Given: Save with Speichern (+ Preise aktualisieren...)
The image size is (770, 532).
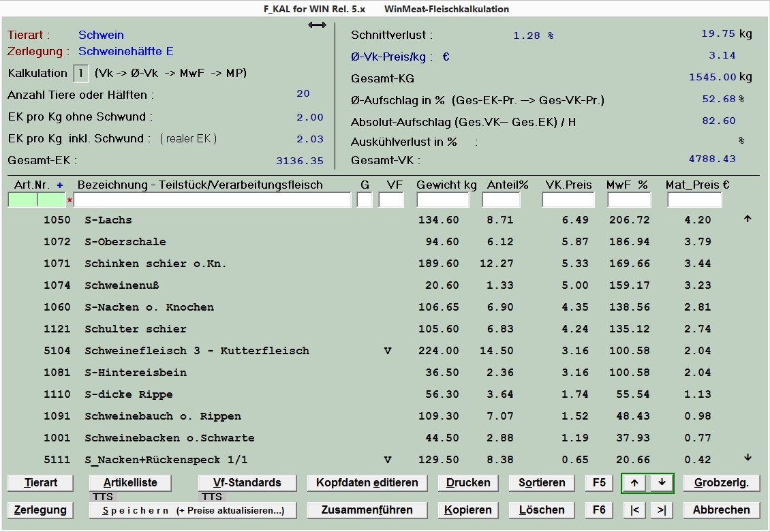Looking at the screenshot, I should pyautogui.click(x=193, y=510).
